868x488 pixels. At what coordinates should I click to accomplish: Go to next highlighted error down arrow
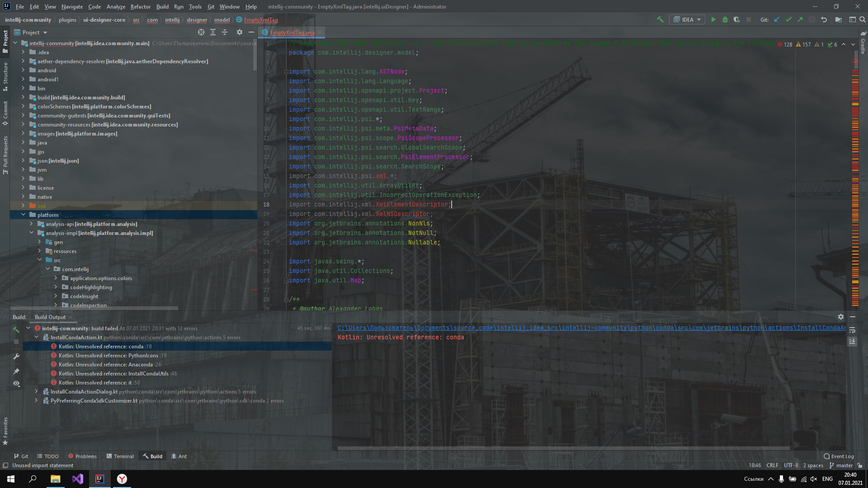853,44
